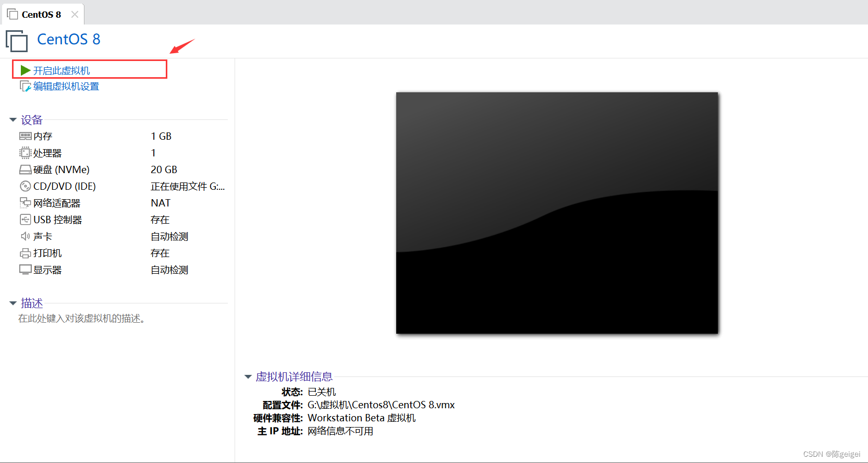Viewport: 868px width, 463px height.
Task: Select the 内存 device label
Action: pos(43,136)
